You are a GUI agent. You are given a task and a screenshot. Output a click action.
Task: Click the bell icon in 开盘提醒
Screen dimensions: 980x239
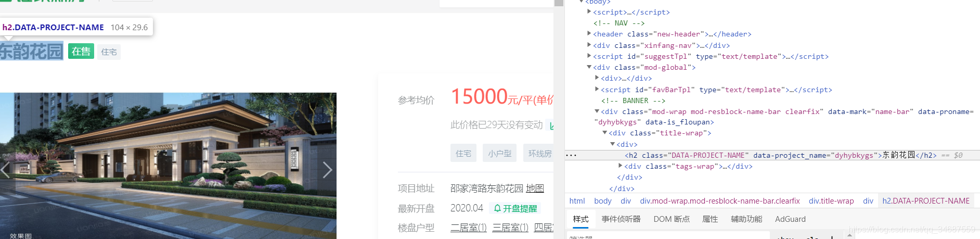tap(497, 208)
